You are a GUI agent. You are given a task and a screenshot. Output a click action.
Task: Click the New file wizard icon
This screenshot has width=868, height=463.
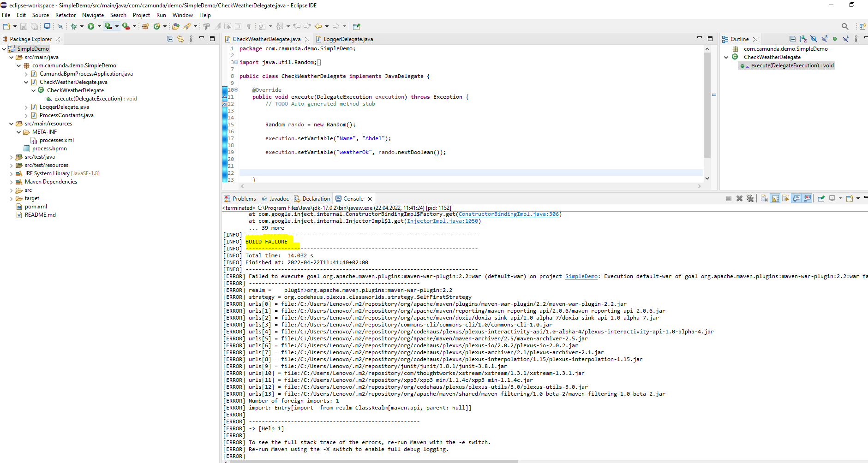[6, 26]
